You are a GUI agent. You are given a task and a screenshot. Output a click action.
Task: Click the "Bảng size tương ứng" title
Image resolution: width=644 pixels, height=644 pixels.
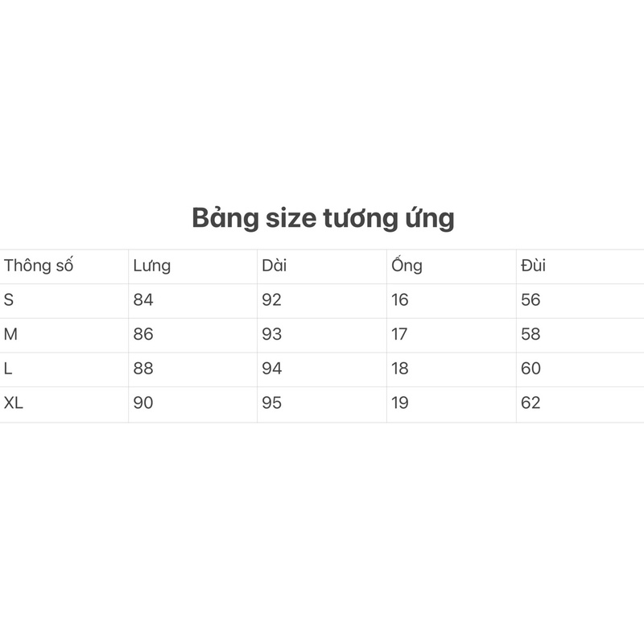point(323,217)
